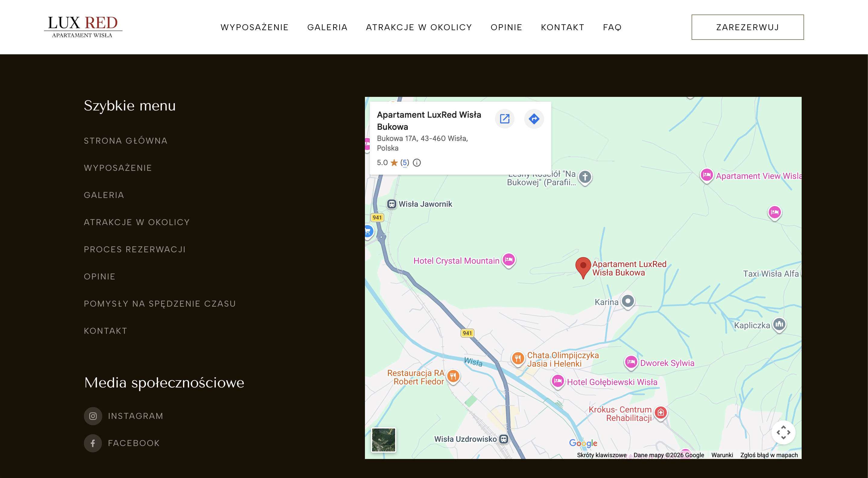
Task: Click the Taxi Wisła Alfa label
Action: (771, 274)
